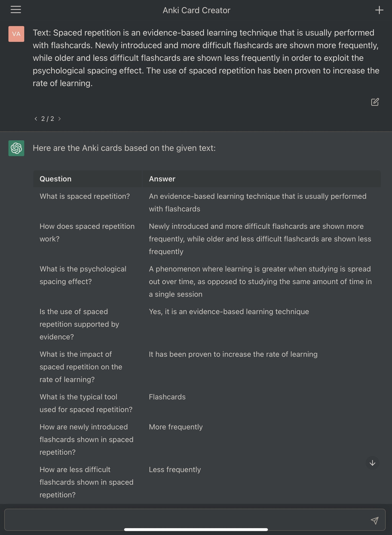Click the "More frequently" answer cell

click(x=176, y=427)
